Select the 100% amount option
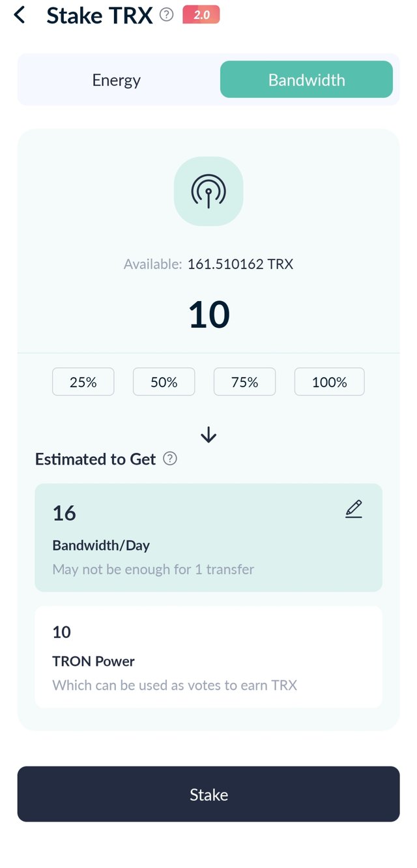417x868 pixels. pyautogui.click(x=329, y=382)
